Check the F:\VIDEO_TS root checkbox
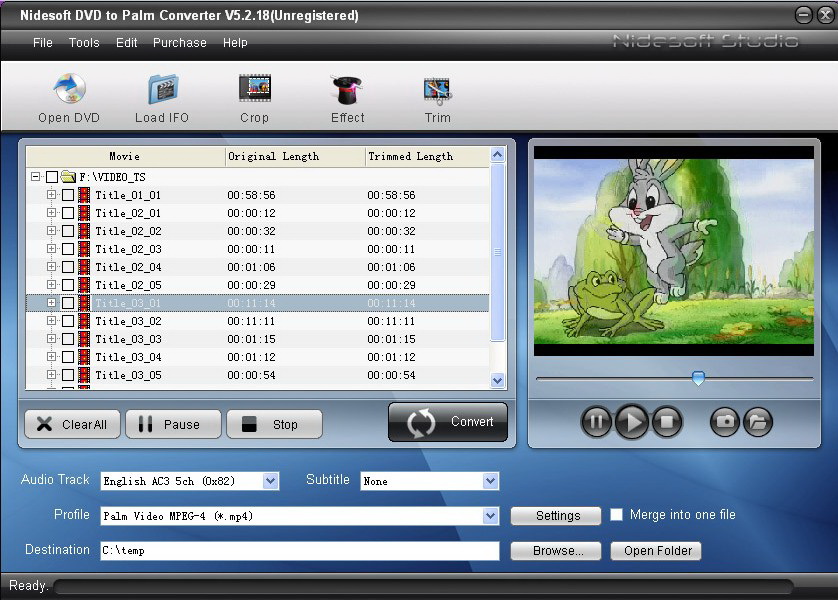 click(52, 177)
